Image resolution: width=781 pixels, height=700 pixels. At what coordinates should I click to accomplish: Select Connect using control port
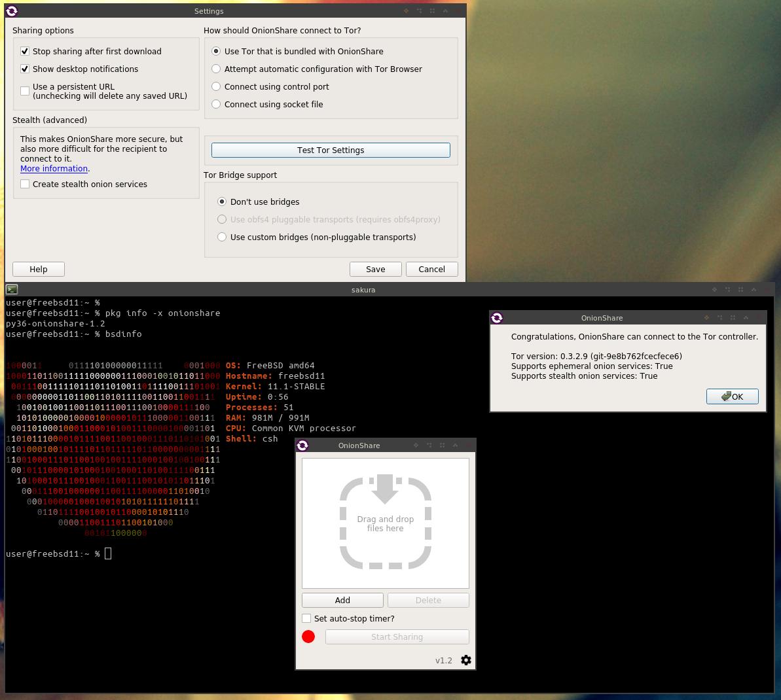[216, 86]
